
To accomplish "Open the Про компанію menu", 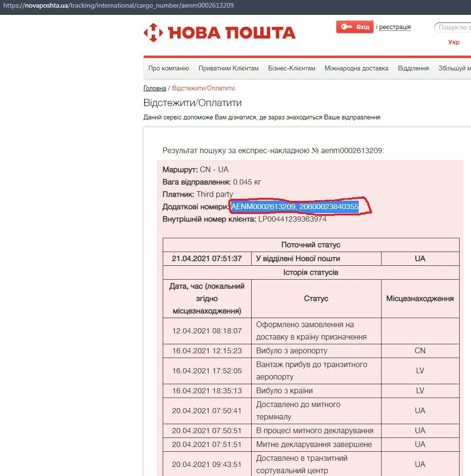I will coord(168,68).
